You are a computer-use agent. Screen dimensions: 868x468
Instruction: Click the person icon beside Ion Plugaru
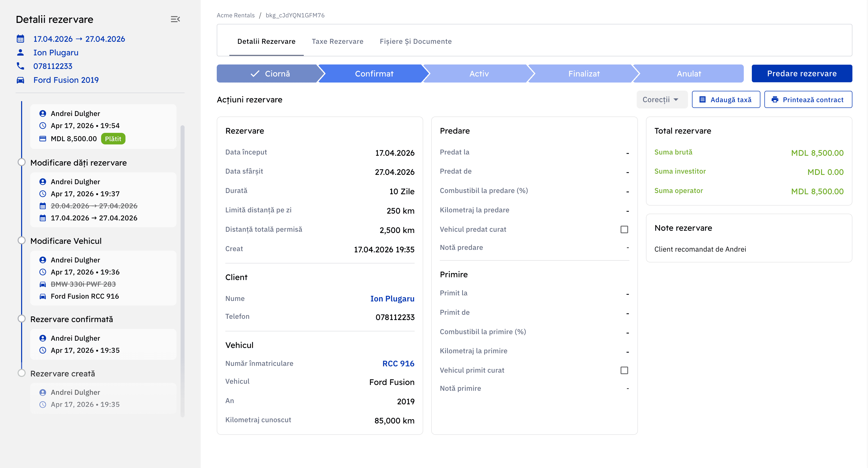21,53
